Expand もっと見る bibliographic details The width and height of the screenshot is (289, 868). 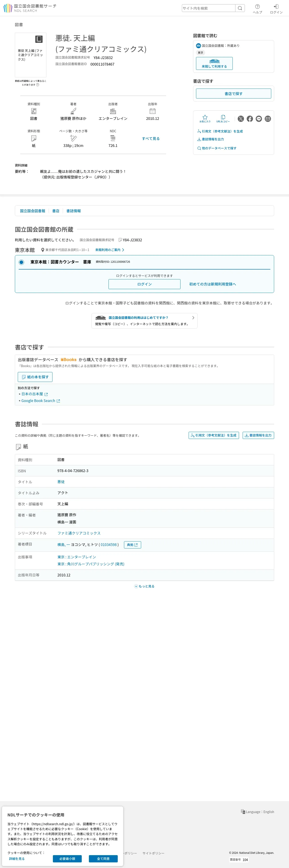(144, 586)
